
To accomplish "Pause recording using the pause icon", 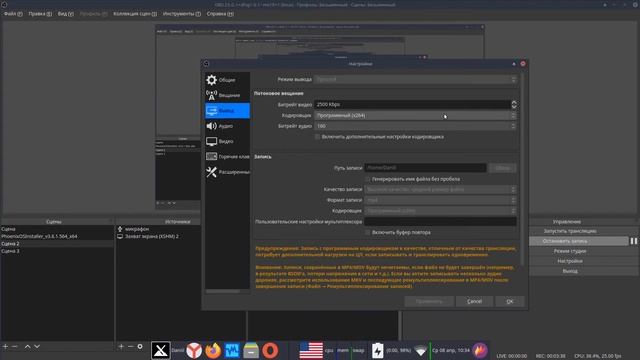I will [x=633, y=241].
